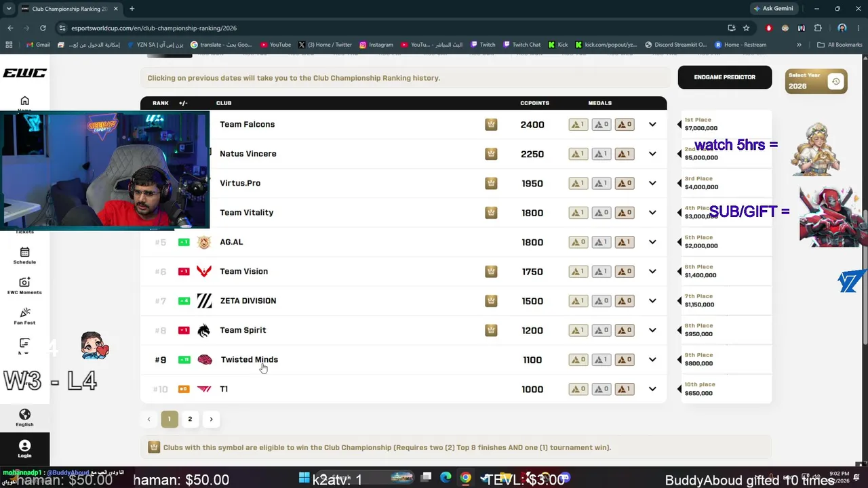Go to page 2 of rankings
Viewport: 868px width, 488px height.
click(190, 419)
